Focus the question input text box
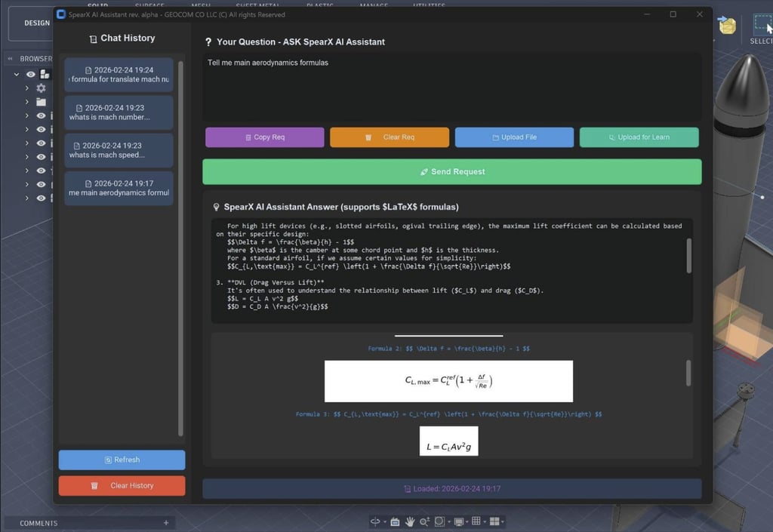This screenshot has height=532, width=773. coord(452,88)
